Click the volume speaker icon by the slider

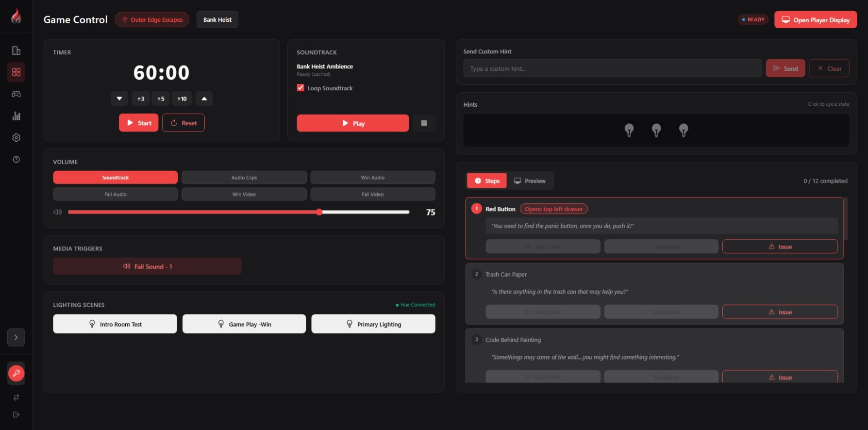pyautogui.click(x=58, y=212)
